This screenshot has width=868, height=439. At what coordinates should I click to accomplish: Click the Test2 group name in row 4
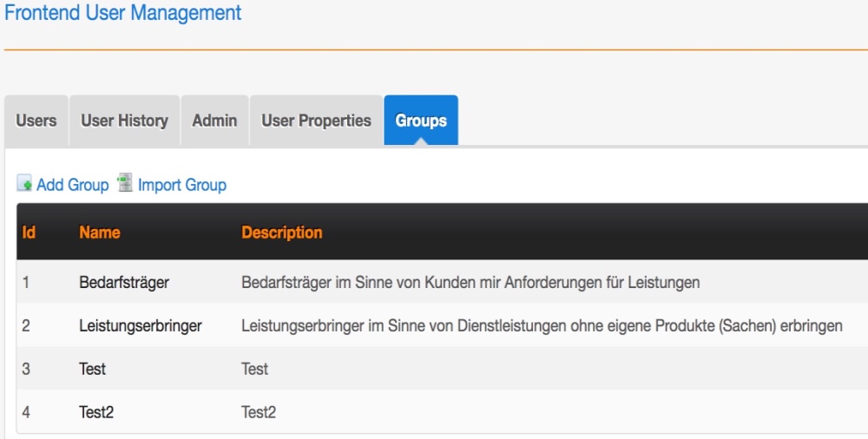coord(96,413)
